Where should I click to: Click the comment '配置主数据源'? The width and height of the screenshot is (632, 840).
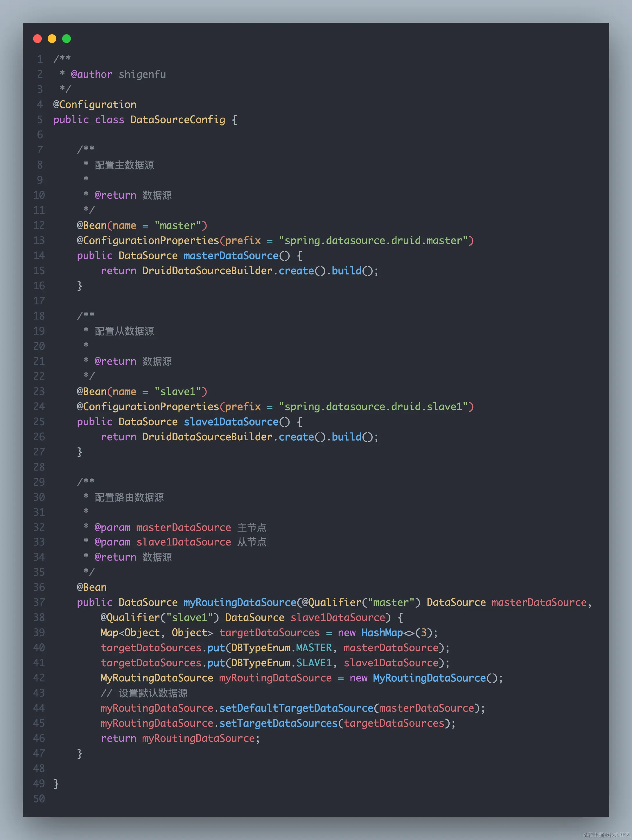coord(124,165)
